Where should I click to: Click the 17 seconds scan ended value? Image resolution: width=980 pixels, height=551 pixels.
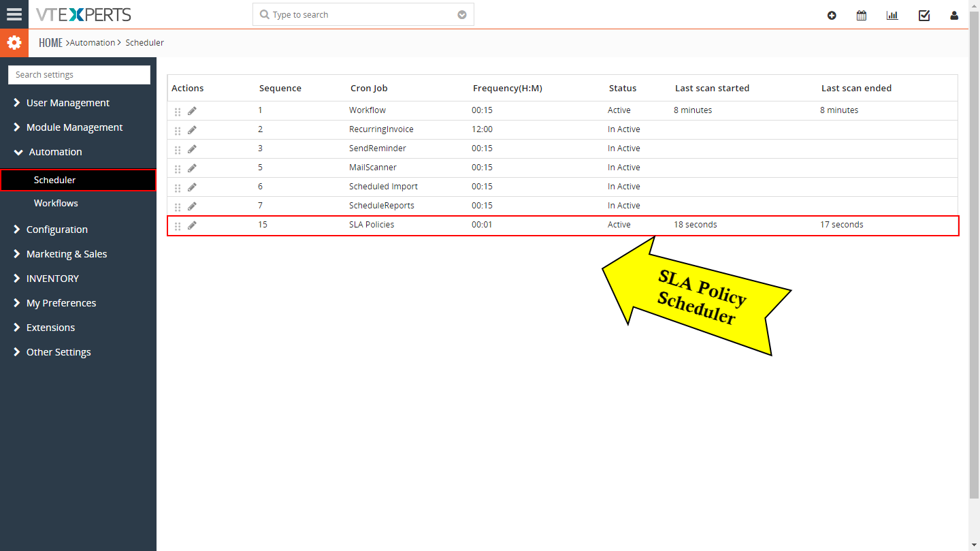pyautogui.click(x=842, y=224)
